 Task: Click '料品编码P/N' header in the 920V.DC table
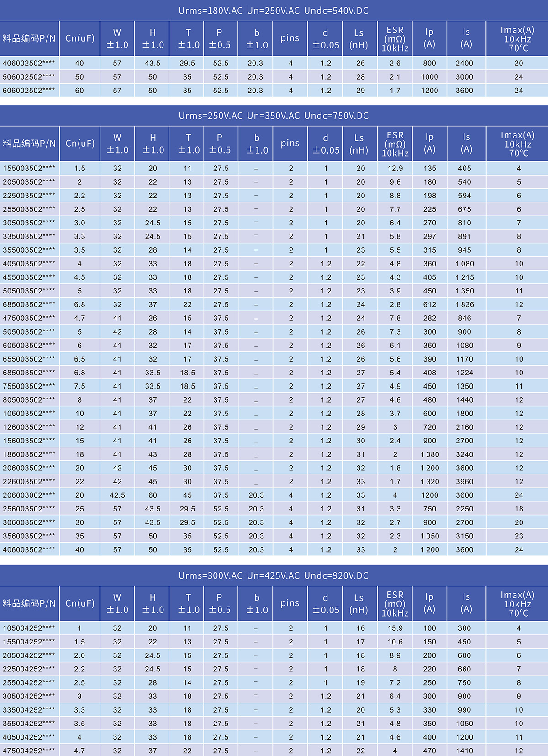click(29, 603)
